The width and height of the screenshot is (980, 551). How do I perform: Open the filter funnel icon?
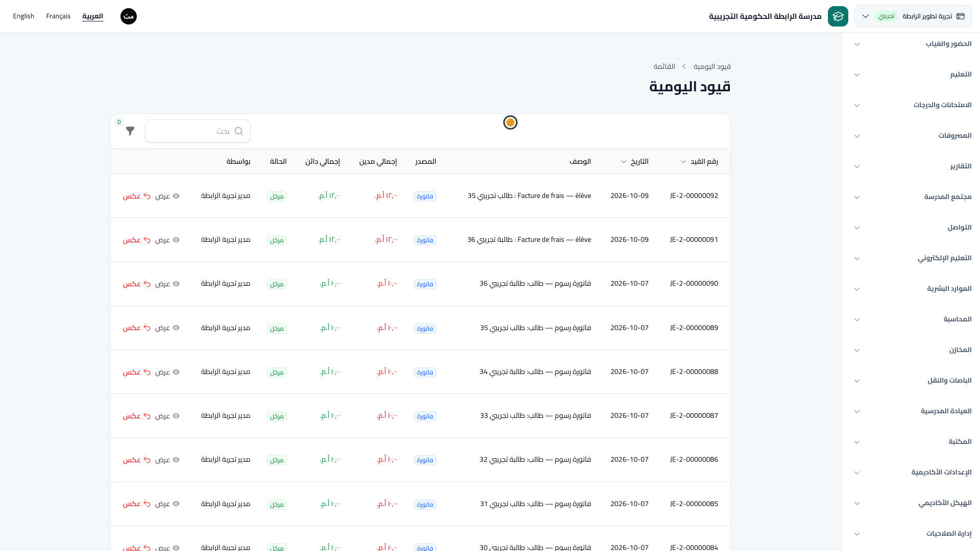(x=130, y=131)
